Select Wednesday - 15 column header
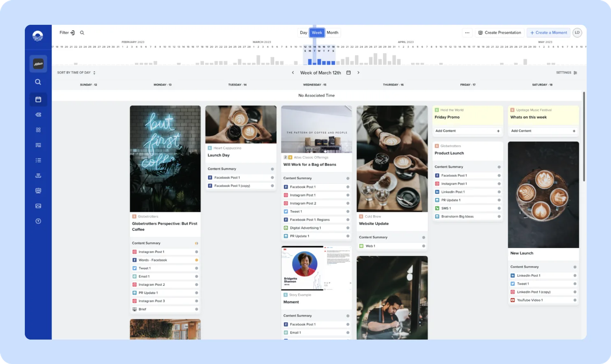 [x=315, y=85]
